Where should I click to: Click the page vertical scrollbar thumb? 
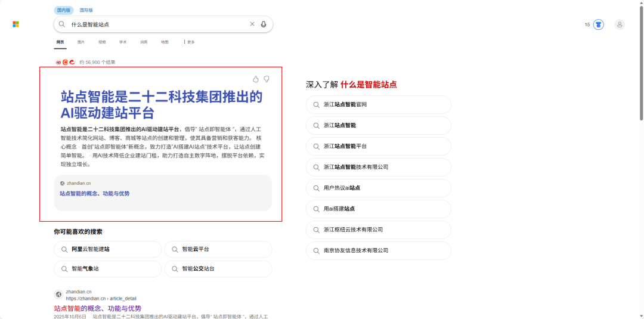[x=641, y=63]
